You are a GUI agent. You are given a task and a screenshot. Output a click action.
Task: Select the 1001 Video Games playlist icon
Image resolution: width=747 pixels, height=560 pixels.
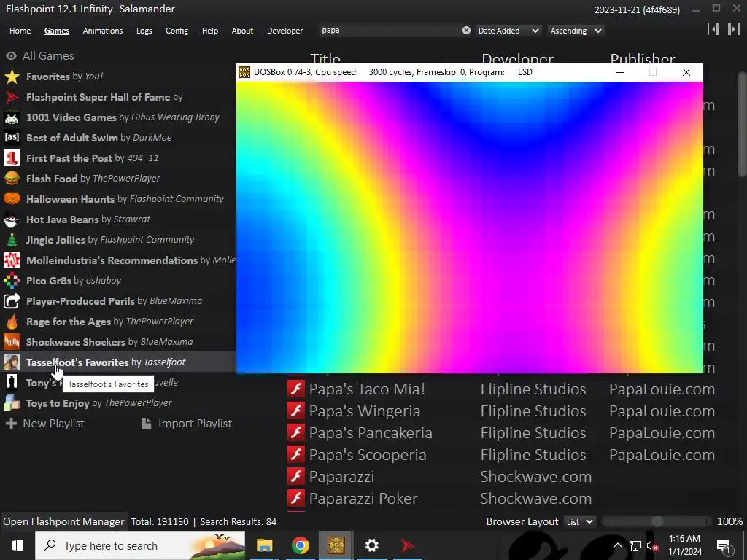12,117
